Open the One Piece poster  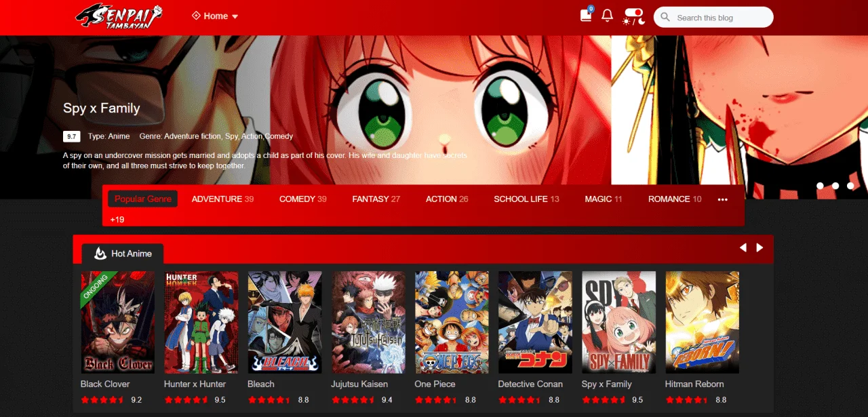tap(452, 322)
